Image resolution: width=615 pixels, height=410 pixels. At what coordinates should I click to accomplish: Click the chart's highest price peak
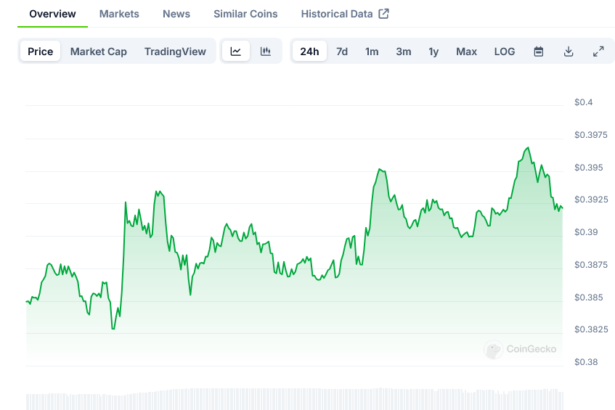[527, 148]
